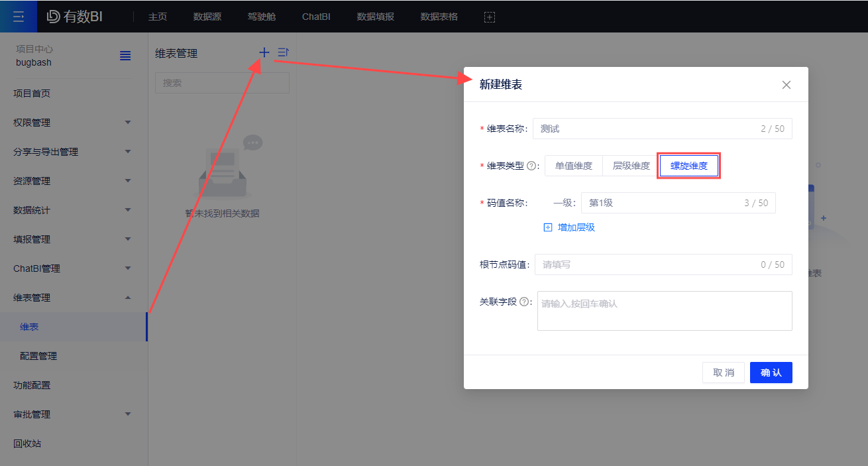Switch to the ChatBI navigation tab
Viewport: 868px width, 466px height.
[316, 17]
